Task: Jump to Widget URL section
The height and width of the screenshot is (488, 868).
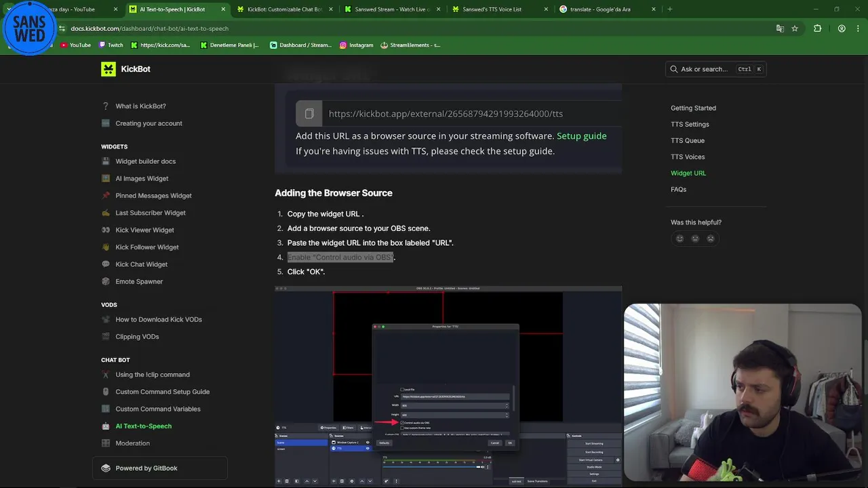Action: click(688, 173)
